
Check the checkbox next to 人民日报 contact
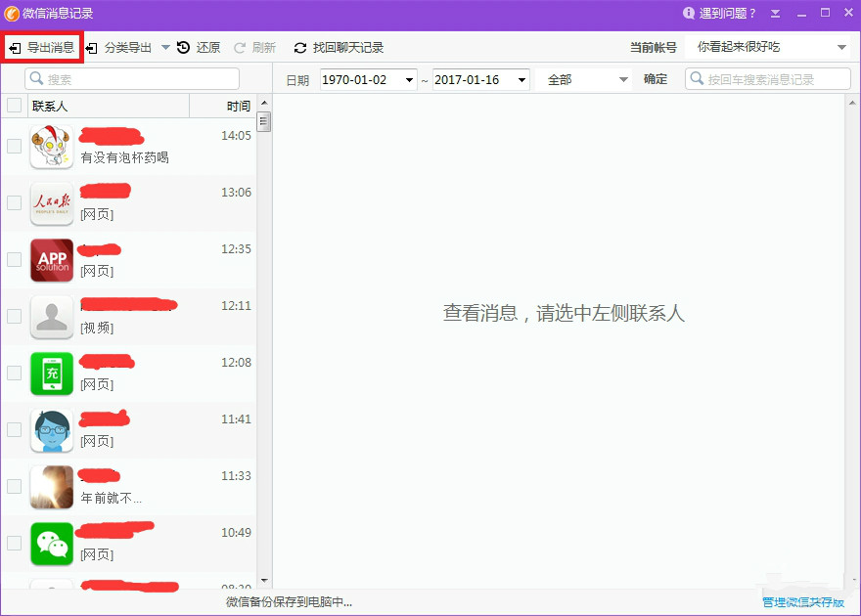[14, 202]
